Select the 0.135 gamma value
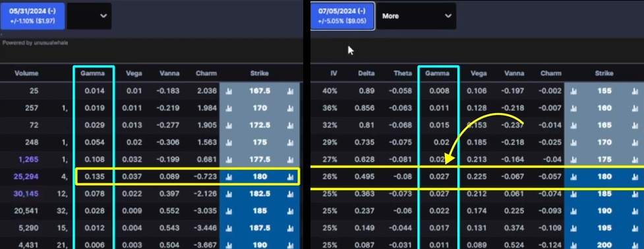644x249 pixels. tap(94, 176)
